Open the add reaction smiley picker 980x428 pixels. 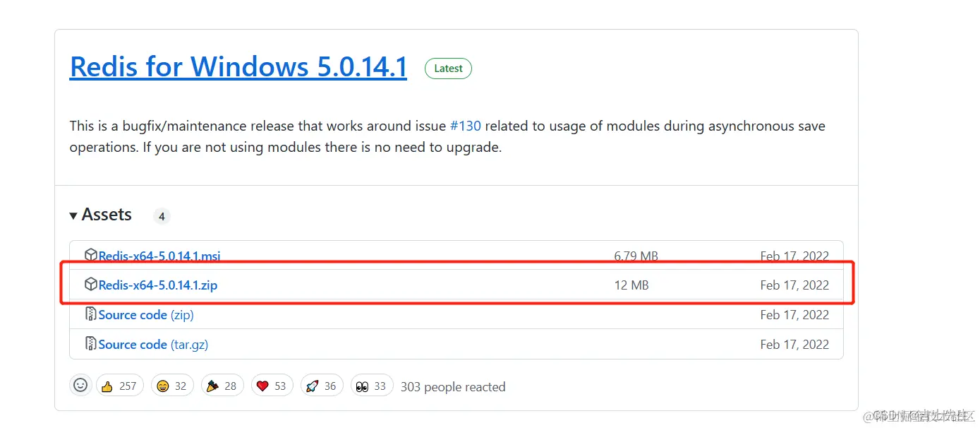pyautogui.click(x=81, y=386)
